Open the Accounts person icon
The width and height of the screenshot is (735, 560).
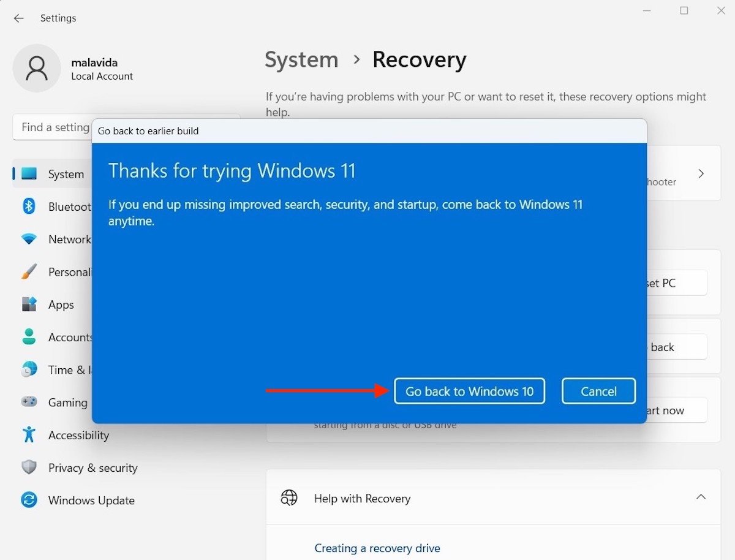point(29,337)
